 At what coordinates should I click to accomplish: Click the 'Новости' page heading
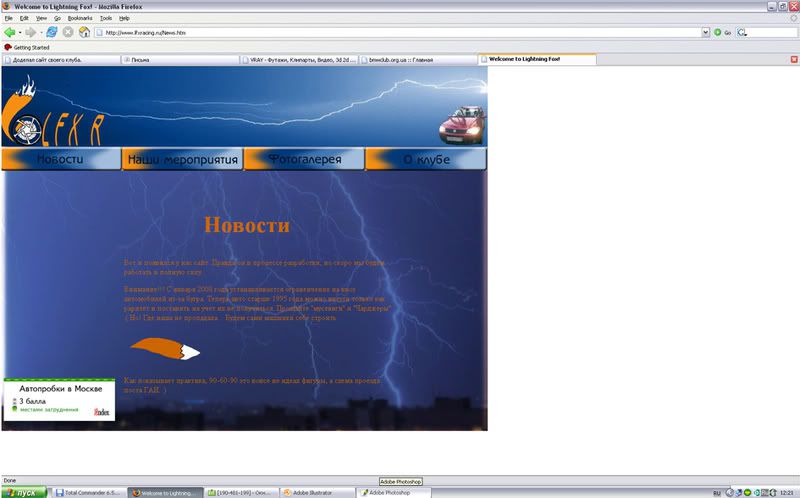pyautogui.click(x=247, y=225)
